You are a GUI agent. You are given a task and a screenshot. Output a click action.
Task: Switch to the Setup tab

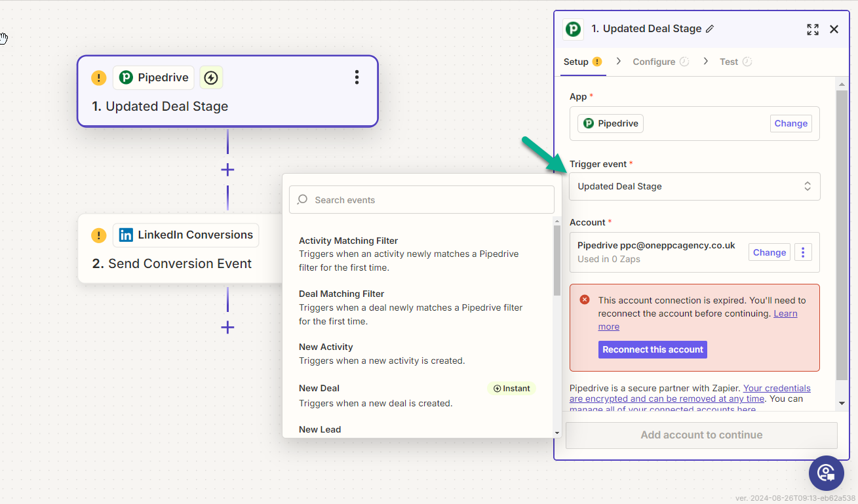pos(583,62)
